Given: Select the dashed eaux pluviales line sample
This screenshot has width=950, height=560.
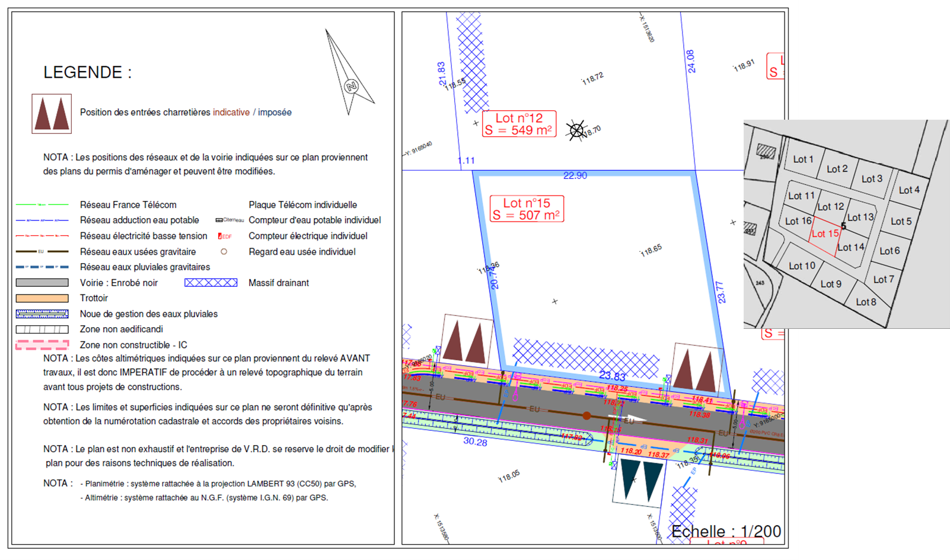Looking at the screenshot, I should [42, 267].
